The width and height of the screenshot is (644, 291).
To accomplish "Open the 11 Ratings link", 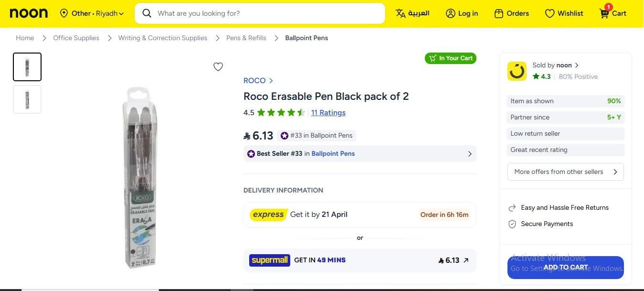I will pos(328,112).
